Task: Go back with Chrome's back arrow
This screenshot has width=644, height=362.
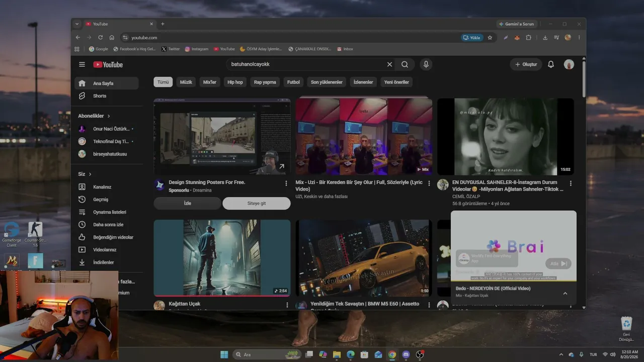Action: [78, 37]
